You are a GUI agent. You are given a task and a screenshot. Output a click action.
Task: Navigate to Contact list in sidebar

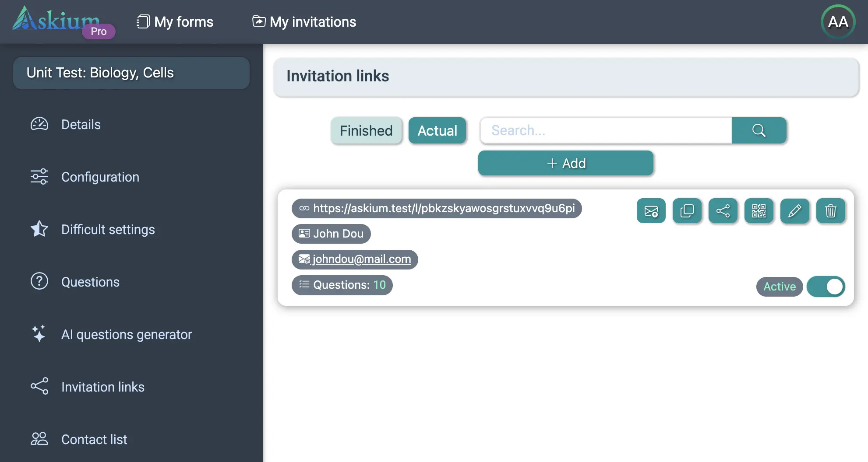pyautogui.click(x=94, y=439)
